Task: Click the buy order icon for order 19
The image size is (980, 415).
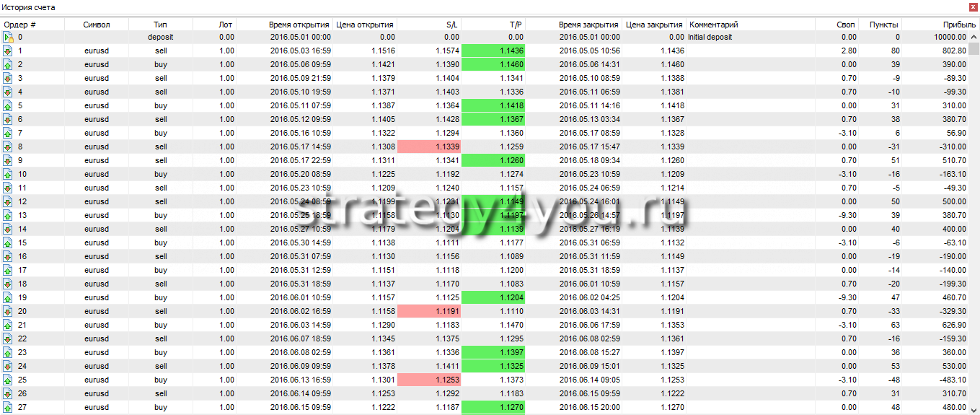Action: [x=8, y=297]
